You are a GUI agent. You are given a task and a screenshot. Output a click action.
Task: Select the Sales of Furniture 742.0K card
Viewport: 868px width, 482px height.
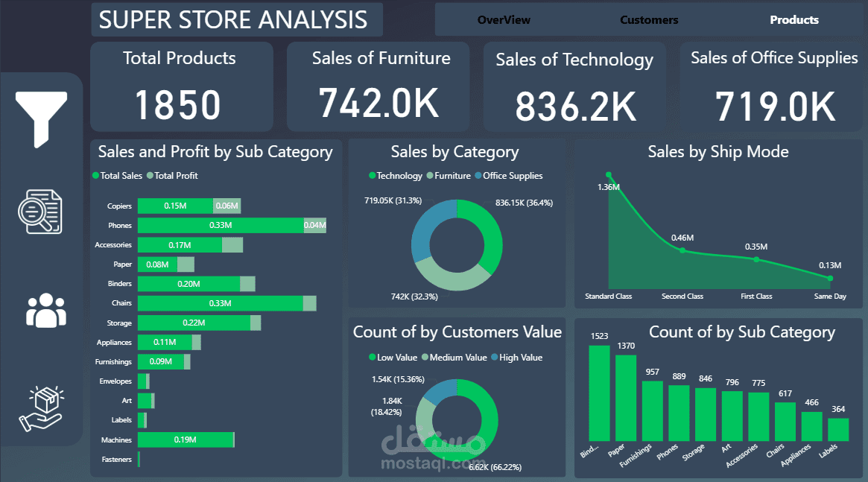pos(378,87)
